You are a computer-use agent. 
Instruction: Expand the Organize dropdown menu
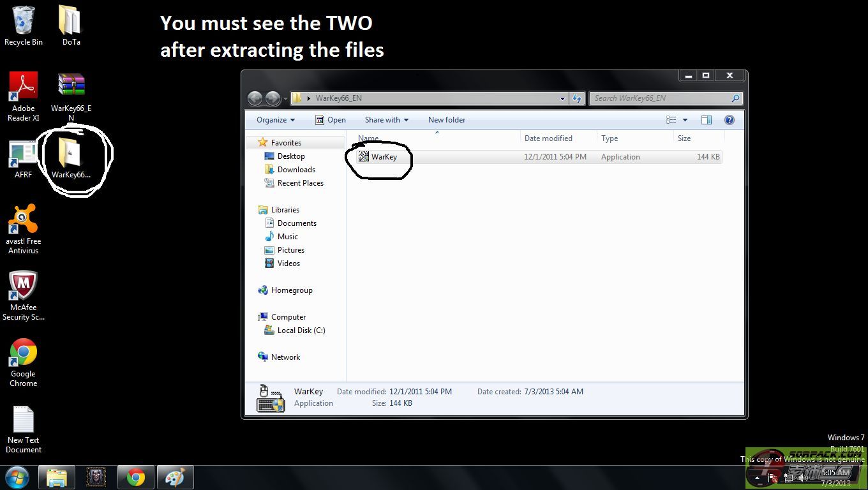pos(276,120)
